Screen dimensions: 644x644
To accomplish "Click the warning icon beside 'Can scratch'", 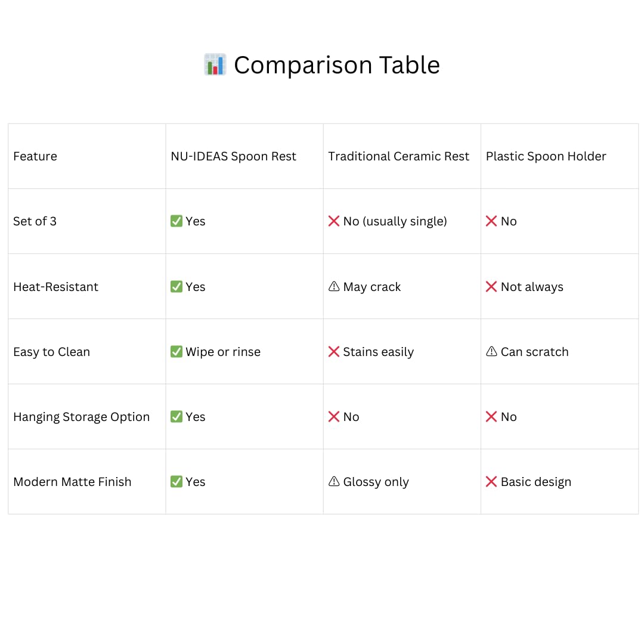I will [x=491, y=352].
